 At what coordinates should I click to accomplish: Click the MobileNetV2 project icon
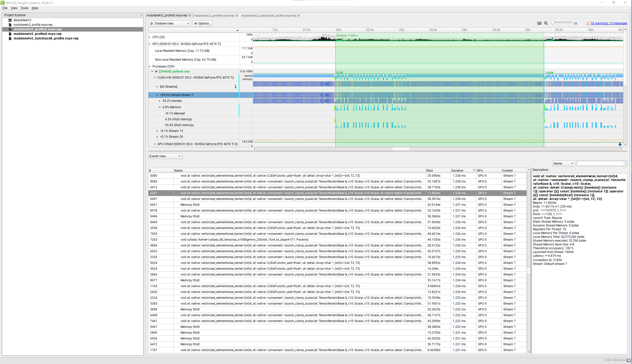tap(10, 20)
